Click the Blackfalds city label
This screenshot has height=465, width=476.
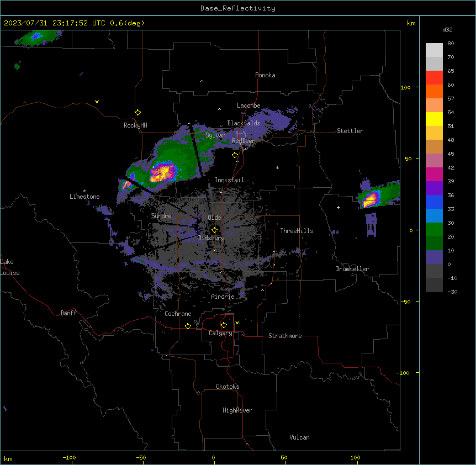coord(244,123)
